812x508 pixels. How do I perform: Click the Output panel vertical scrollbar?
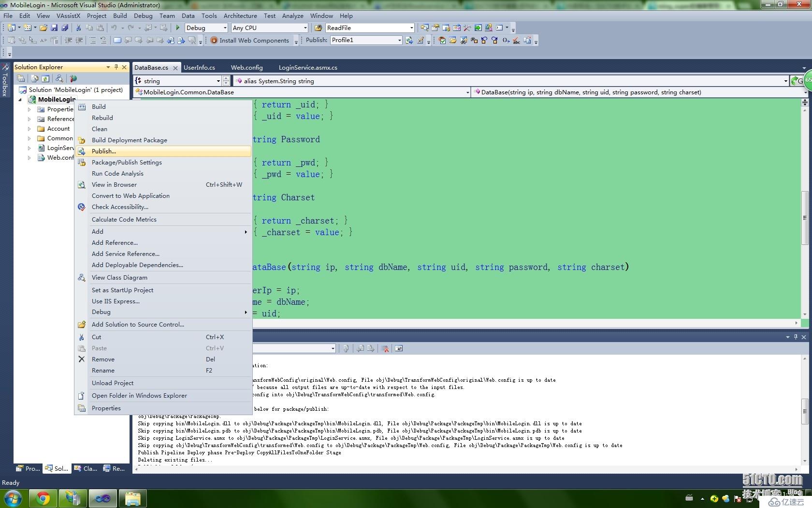(805, 411)
